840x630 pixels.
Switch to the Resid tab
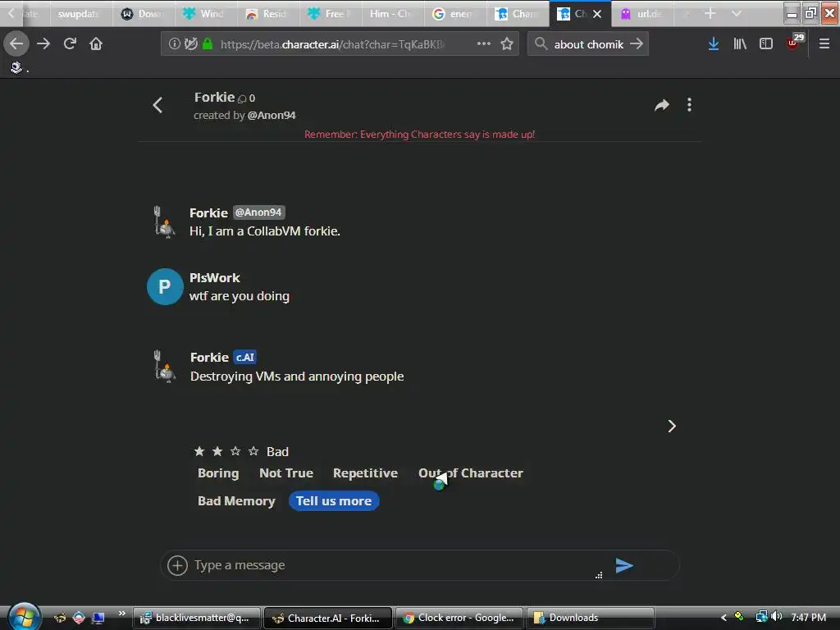[x=268, y=13]
